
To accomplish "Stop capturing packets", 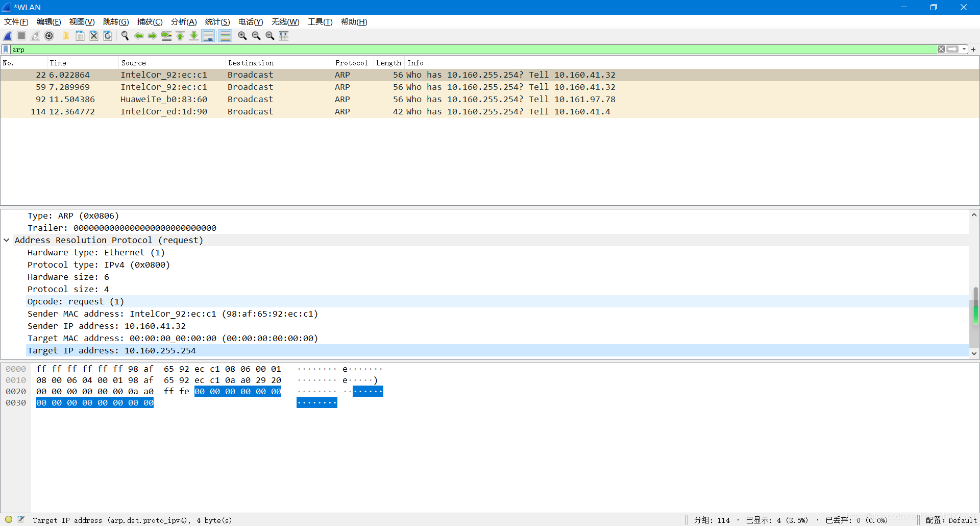I will coord(21,36).
